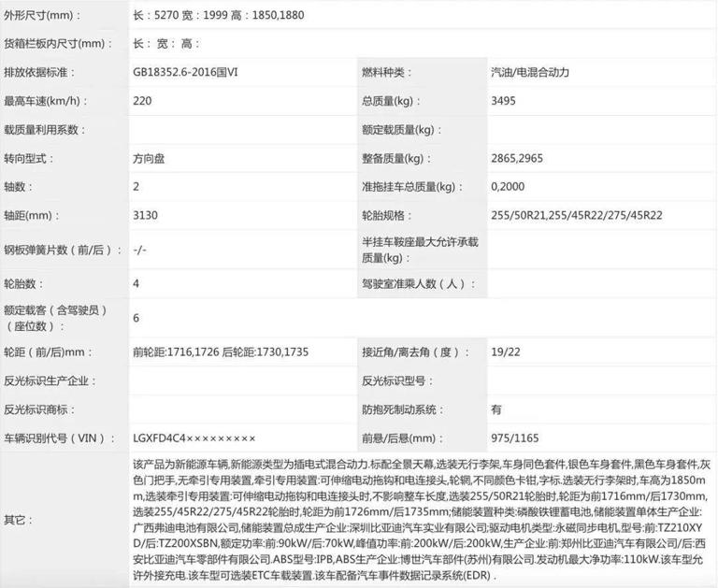
Task: Click the curb weight value '2865,2965'
Action: point(517,158)
